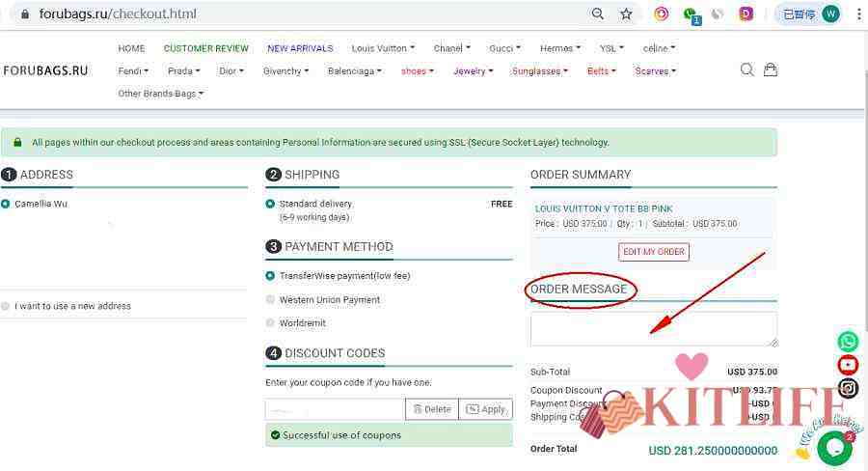
Task: Open the WhatsApp floating icon
Action: click(848, 342)
